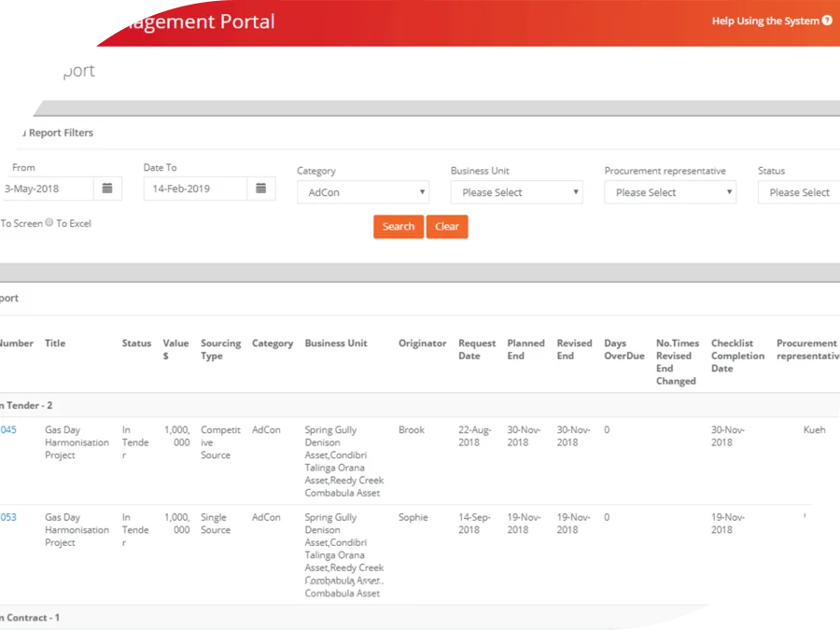
Task: Sort by the Revised End column header
Action: [574, 349]
